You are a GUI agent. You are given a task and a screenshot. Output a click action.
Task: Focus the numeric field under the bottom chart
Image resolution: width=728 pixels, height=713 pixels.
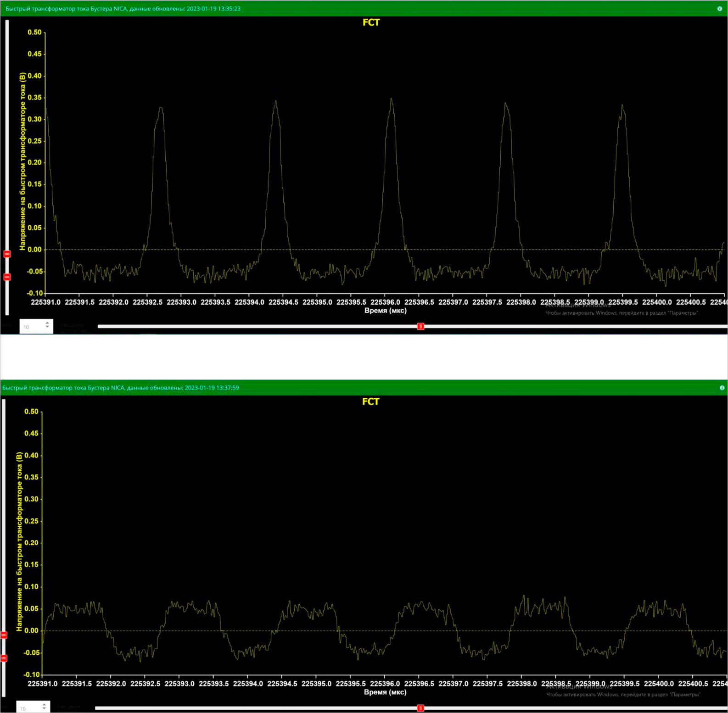(x=28, y=708)
